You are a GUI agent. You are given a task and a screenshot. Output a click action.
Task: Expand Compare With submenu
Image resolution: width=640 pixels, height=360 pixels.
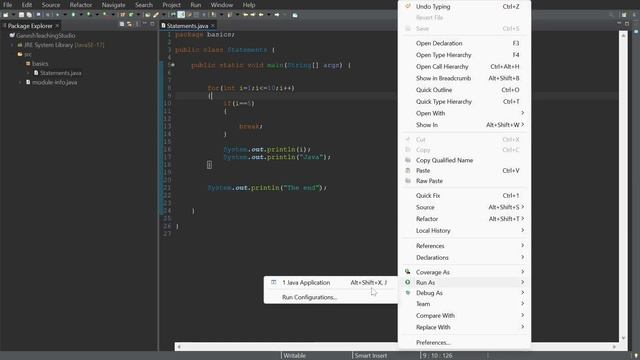click(464, 316)
